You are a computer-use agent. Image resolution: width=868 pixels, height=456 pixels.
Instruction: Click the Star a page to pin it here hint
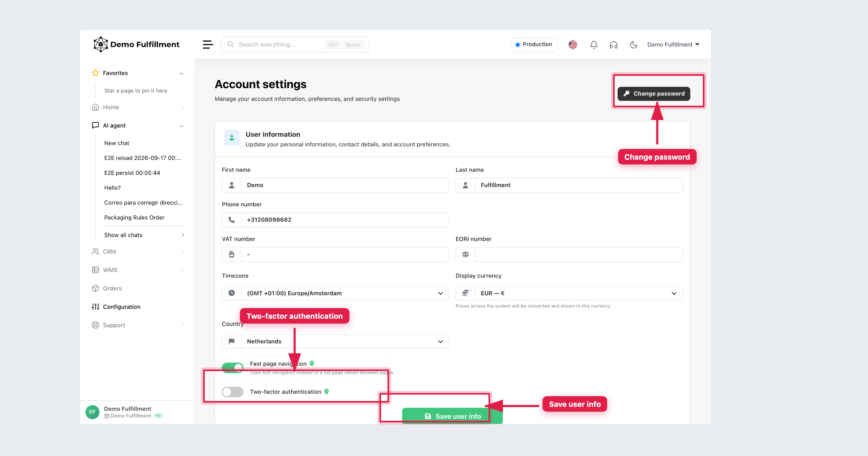(135, 91)
